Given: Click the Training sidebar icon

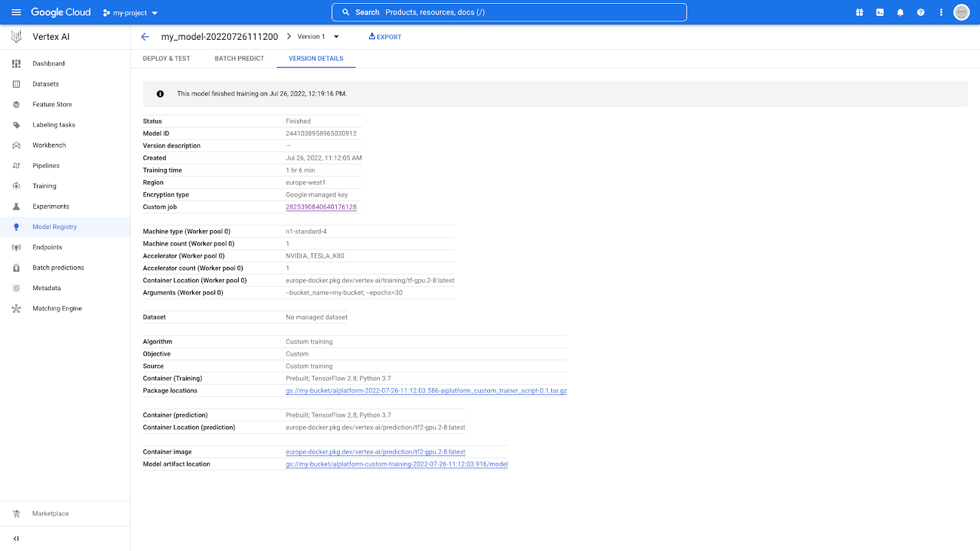Looking at the screenshot, I should 17,186.
